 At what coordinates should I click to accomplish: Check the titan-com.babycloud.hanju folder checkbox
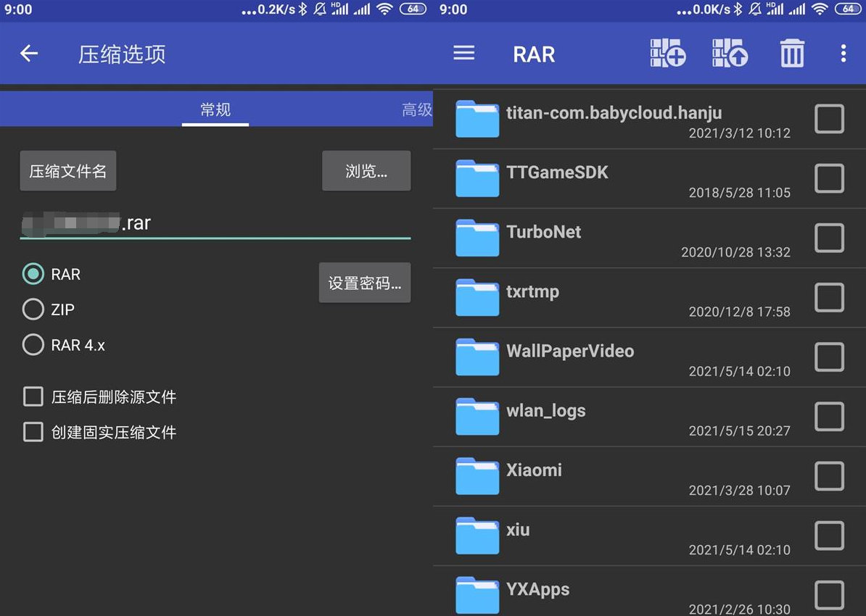tap(829, 119)
